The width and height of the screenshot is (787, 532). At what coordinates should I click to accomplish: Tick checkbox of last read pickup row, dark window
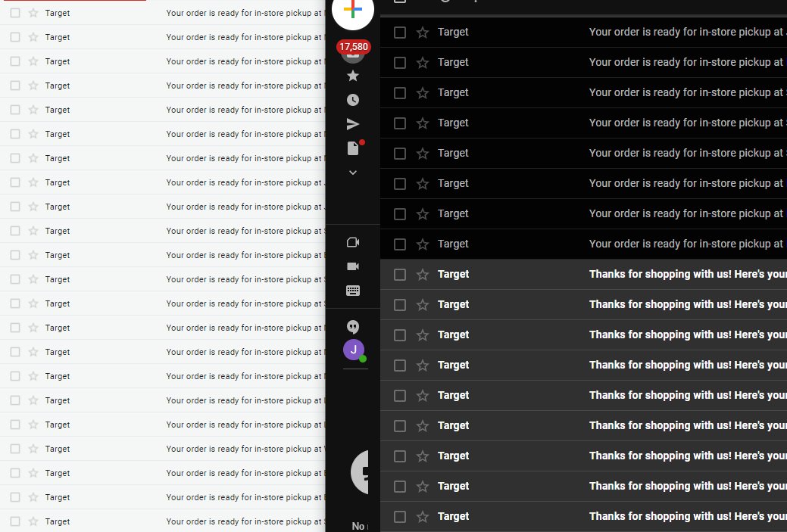[x=400, y=244]
